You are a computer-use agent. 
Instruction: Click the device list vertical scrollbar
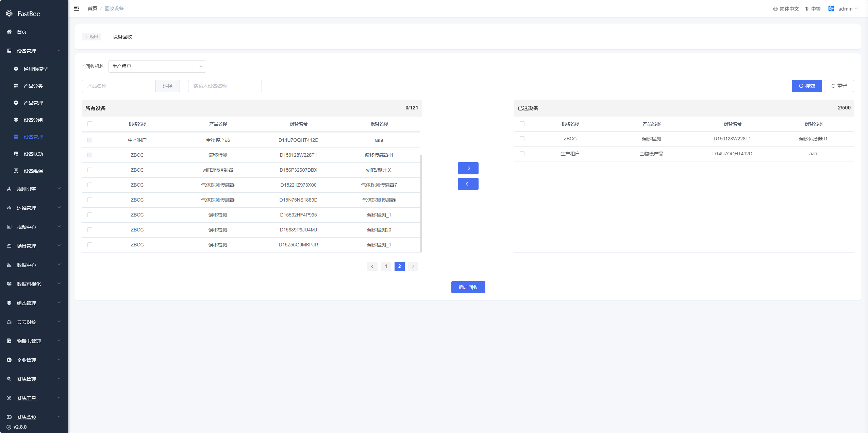[x=421, y=203]
